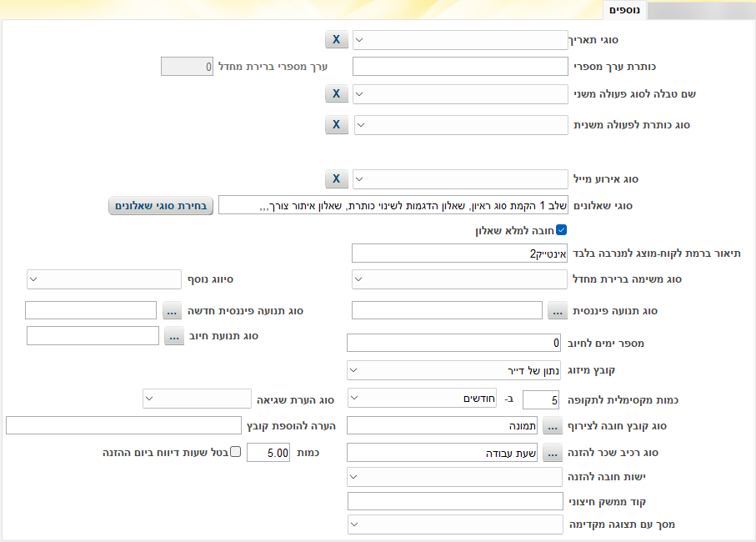Click the ... button for סוג תנועת חיוב
This screenshot has width=756, height=542.
173,336
